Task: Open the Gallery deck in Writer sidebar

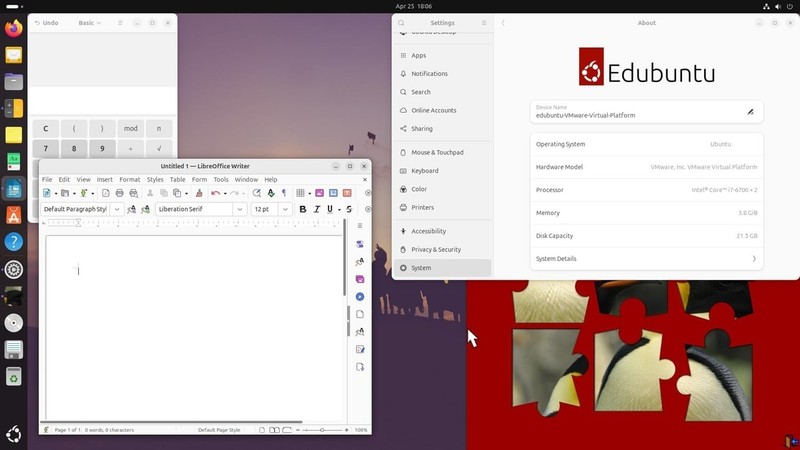Action: pyautogui.click(x=360, y=279)
